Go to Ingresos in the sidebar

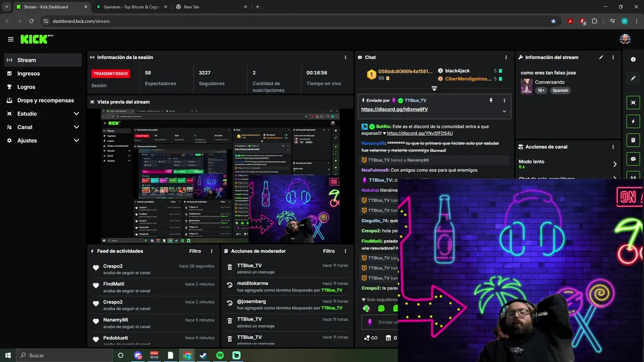(x=43, y=73)
